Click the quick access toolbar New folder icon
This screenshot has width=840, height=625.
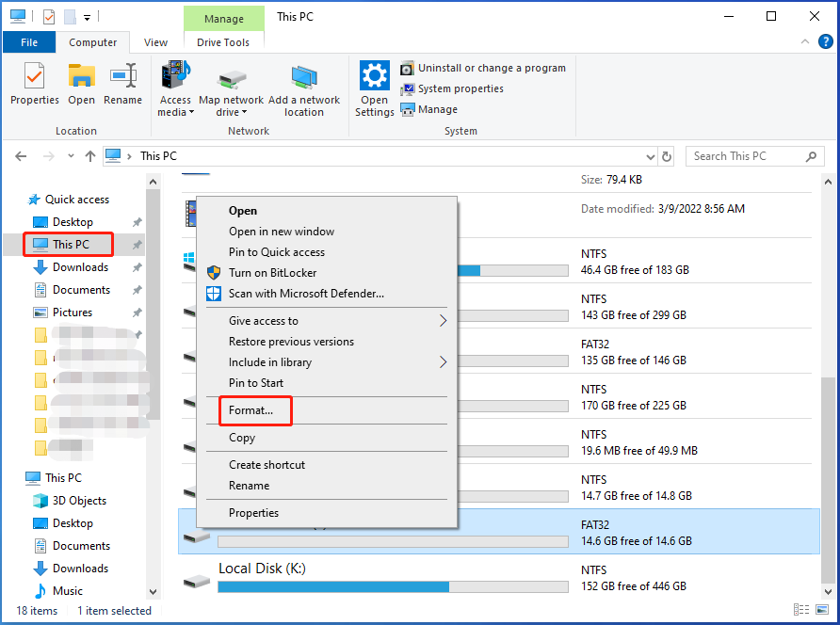click(71, 17)
